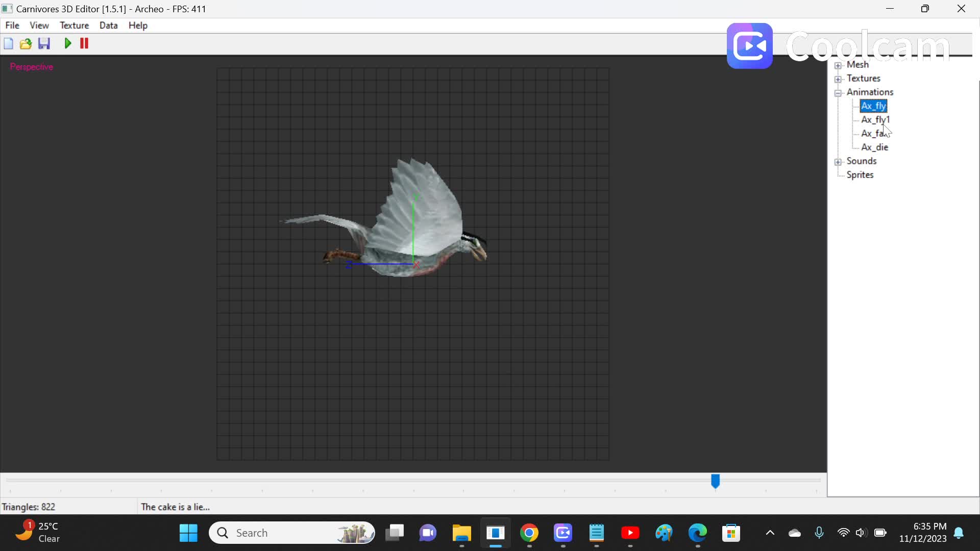Click the animation timeline slider thumb
This screenshot has width=980, height=551.
[x=716, y=481]
